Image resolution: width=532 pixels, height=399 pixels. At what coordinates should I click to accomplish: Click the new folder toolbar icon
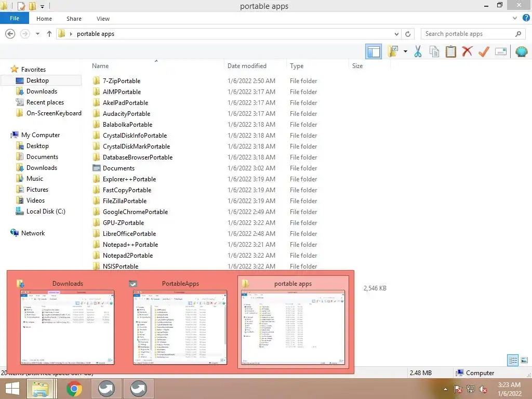(x=393, y=51)
